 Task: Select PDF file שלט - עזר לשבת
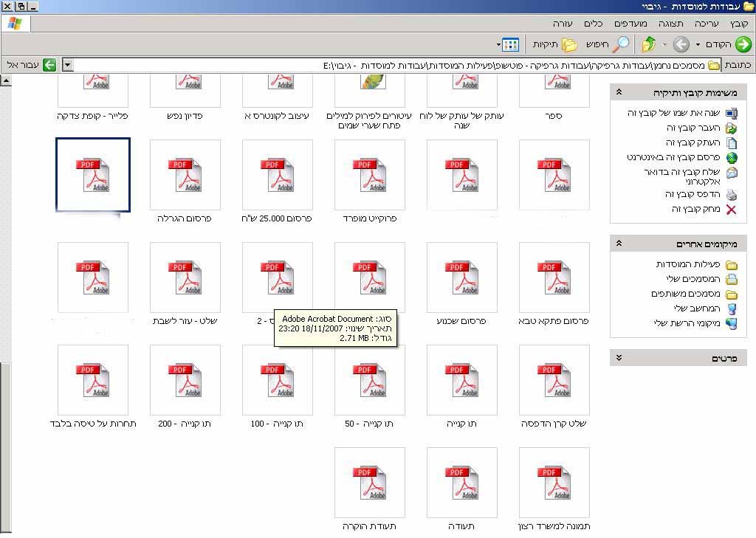tap(185, 277)
